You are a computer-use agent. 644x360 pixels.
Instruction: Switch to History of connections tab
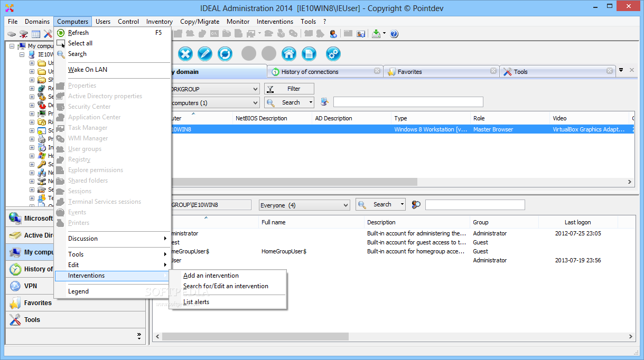[x=325, y=72]
